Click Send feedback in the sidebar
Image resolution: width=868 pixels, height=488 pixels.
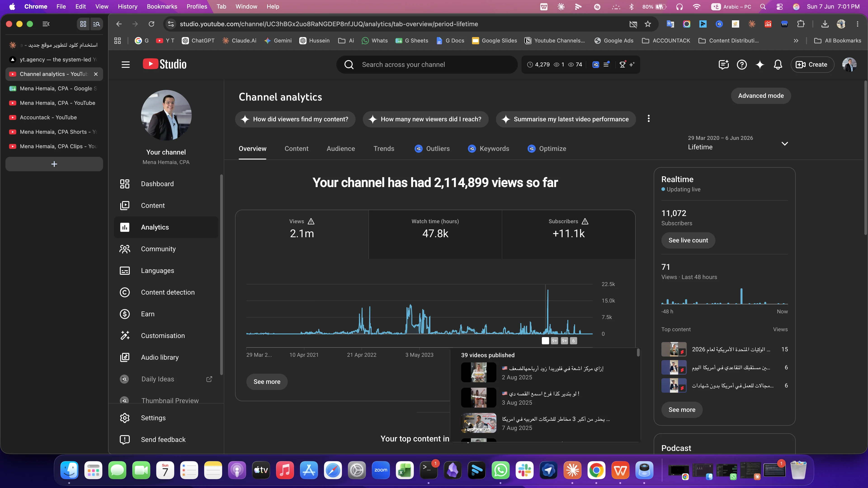tap(166, 439)
